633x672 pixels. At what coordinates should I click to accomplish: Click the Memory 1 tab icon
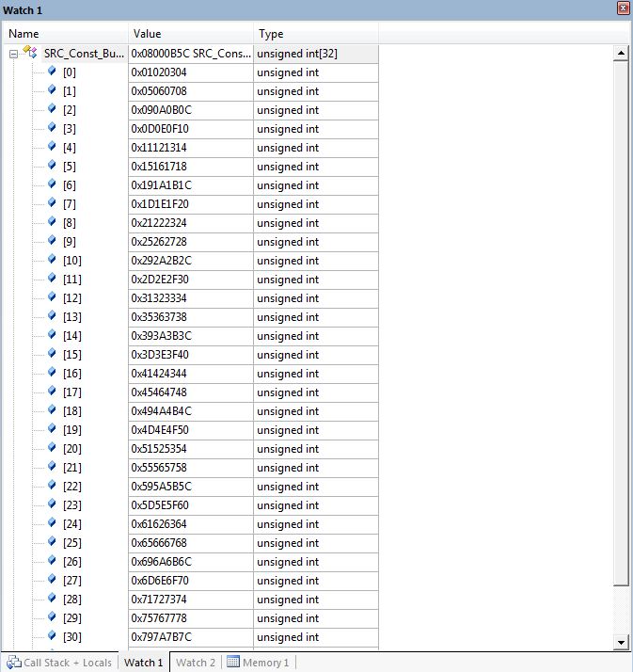tap(232, 663)
